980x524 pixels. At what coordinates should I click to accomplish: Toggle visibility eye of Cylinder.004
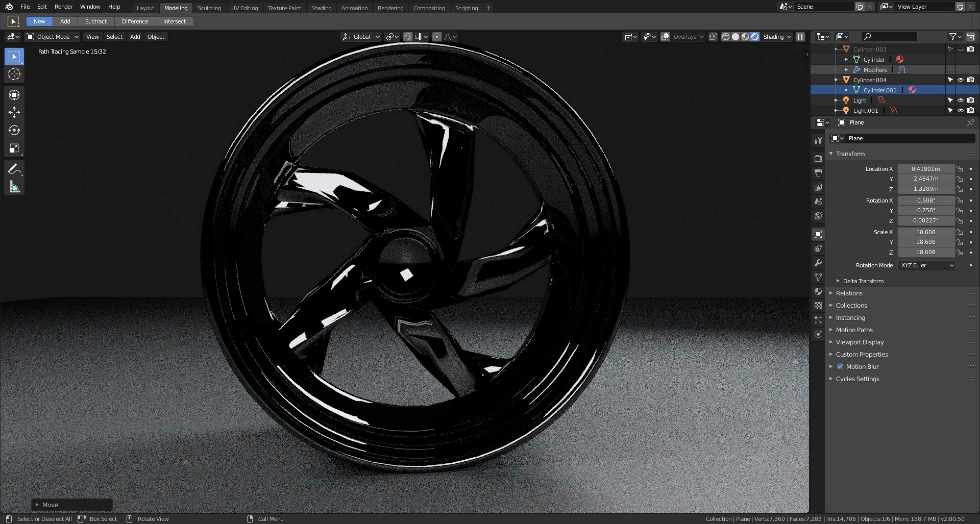click(x=960, y=80)
